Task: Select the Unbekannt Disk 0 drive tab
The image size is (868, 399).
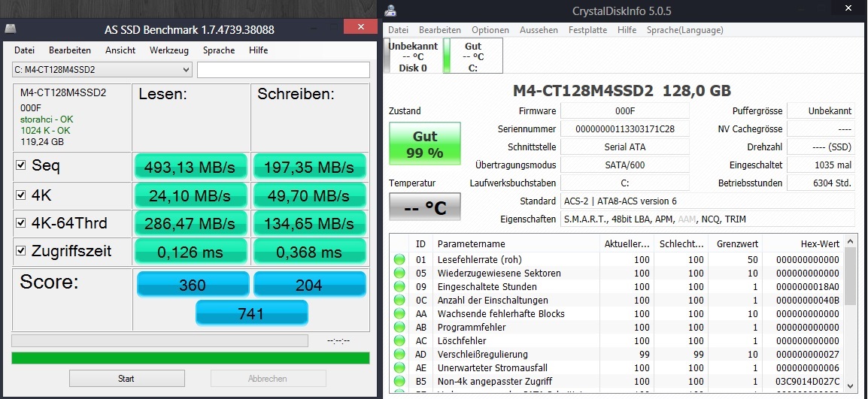Action: click(x=413, y=56)
